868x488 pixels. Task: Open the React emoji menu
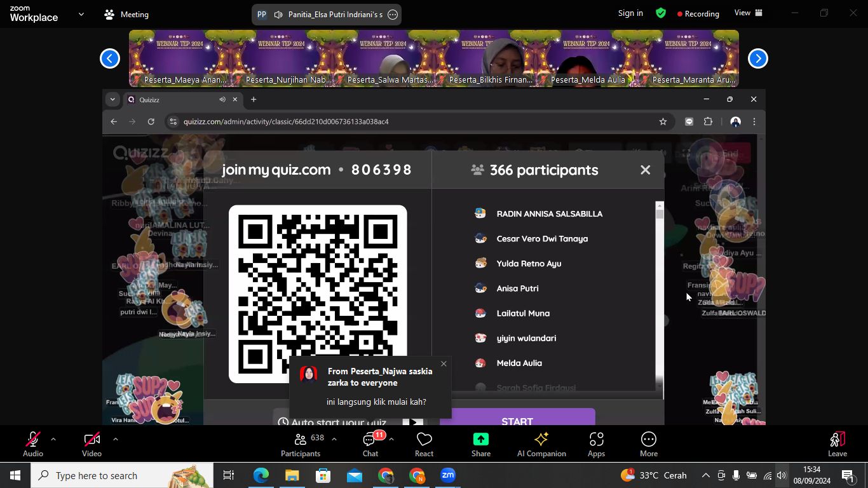[424, 444]
